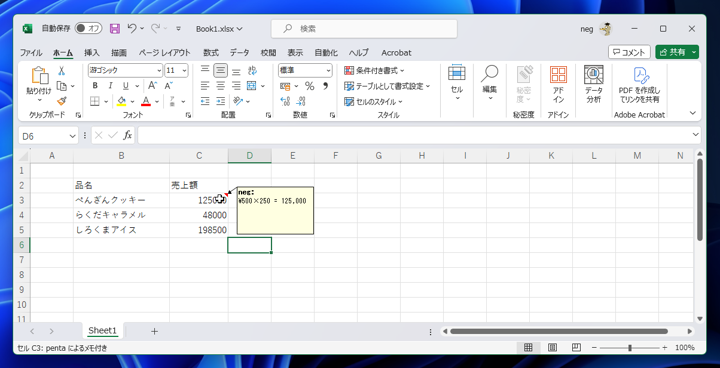The height and width of the screenshot is (368, 720).
Task: Click the Share (共有) button
Action: 673,52
